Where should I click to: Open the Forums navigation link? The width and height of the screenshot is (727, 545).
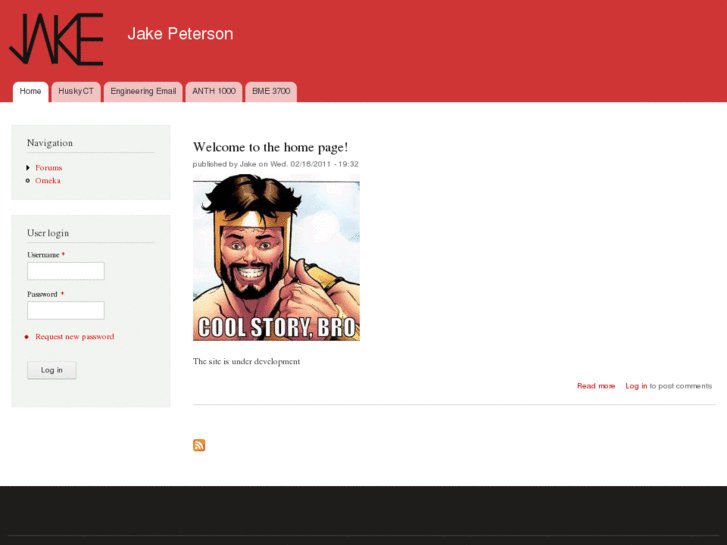[x=49, y=167]
